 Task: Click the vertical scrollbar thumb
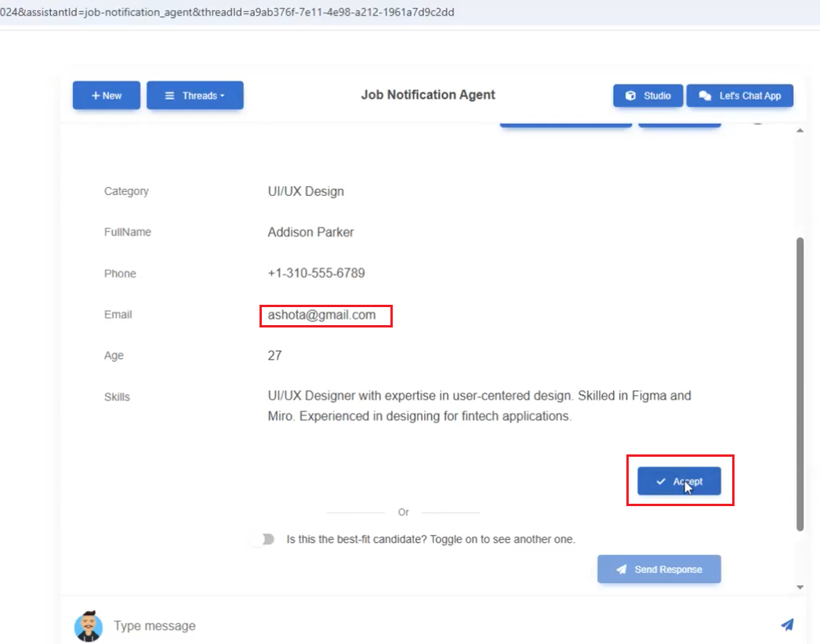(x=800, y=384)
